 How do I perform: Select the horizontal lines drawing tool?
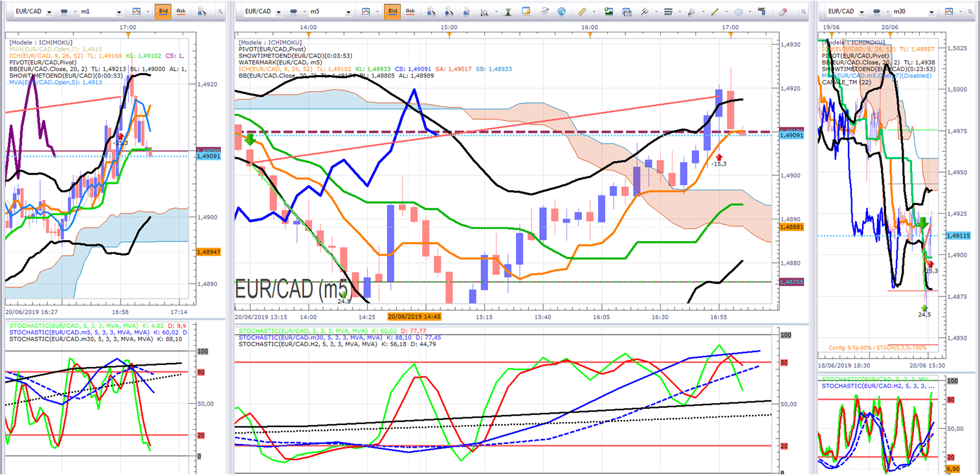(669, 12)
